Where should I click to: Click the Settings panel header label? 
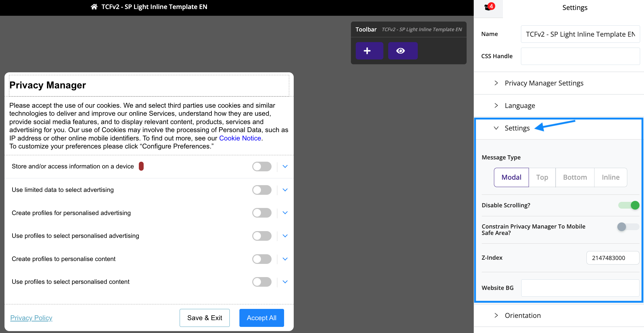(575, 8)
